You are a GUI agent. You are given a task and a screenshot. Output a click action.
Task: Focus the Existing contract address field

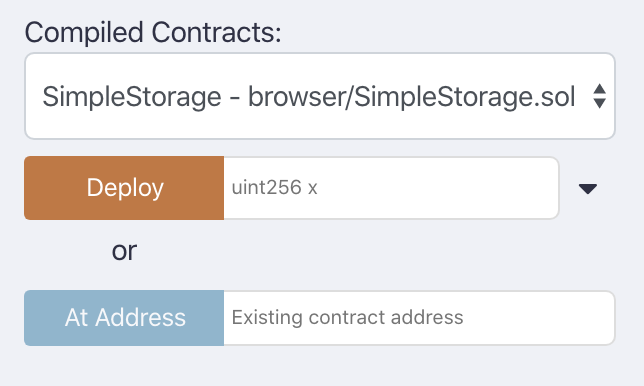[419, 318]
